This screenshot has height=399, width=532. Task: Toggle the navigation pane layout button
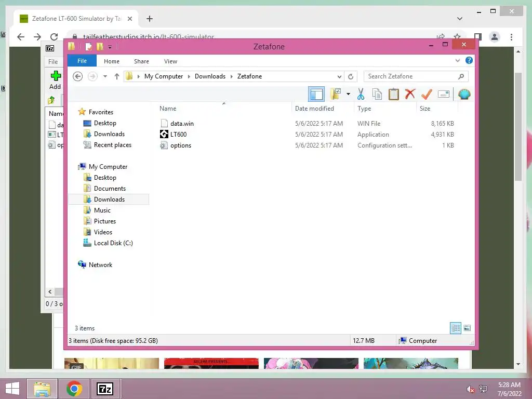pos(316,94)
